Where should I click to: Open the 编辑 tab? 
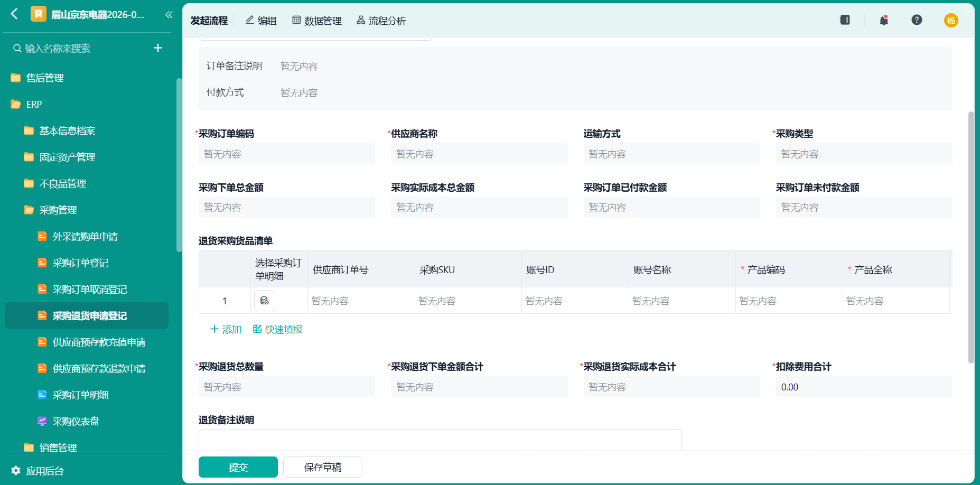click(x=261, y=21)
